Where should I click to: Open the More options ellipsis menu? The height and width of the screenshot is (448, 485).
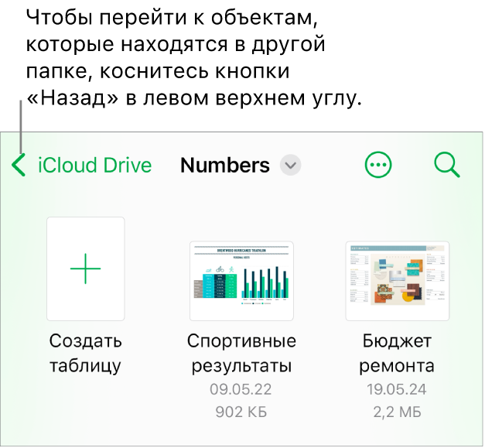pyautogui.click(x=378, y=165)
